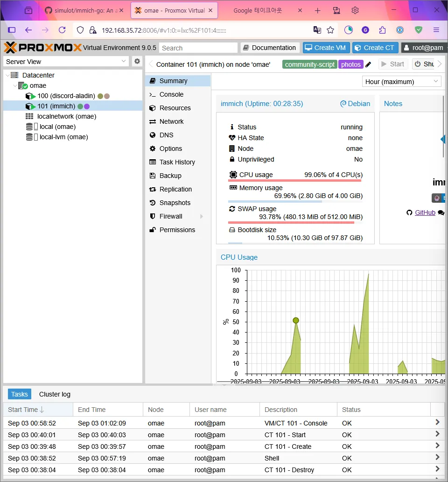Reload the browser page

[x=62, y=30]
